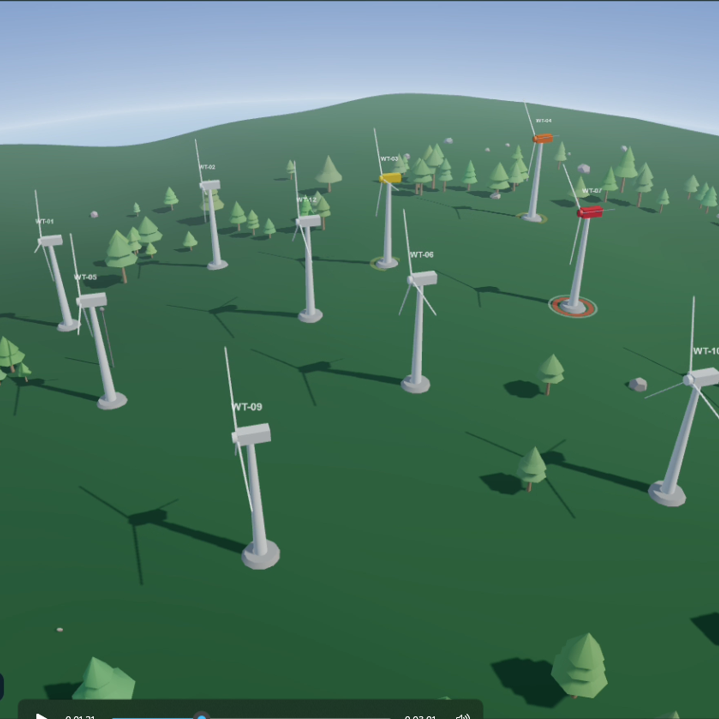Click the orange nacelle of turbine WT-04
This screenshot has width=719, height=719.
(x=543, y=138)
